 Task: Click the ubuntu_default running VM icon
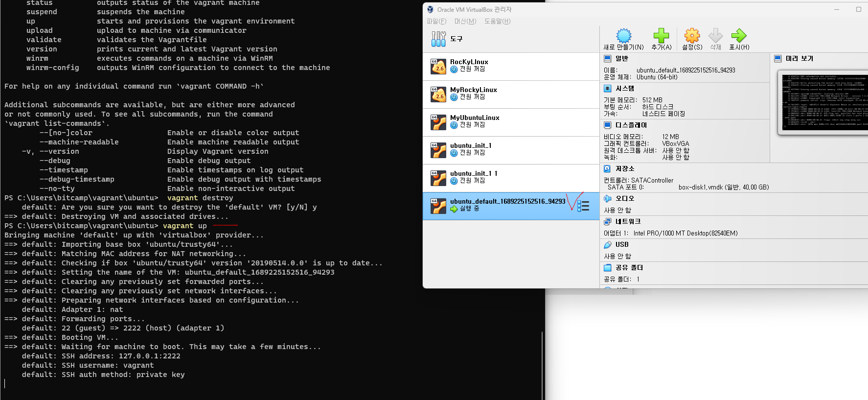438,206
